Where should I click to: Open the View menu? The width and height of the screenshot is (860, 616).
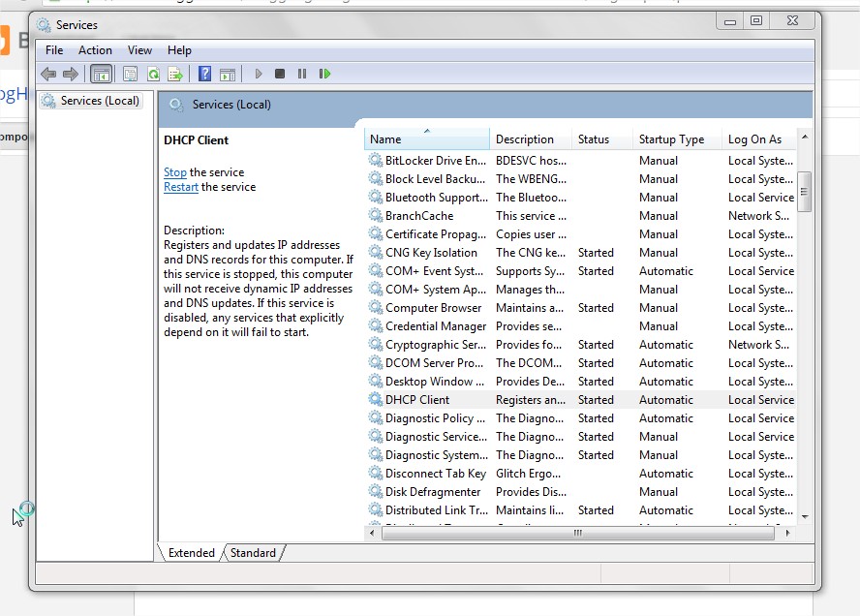(x=139, y=50)
